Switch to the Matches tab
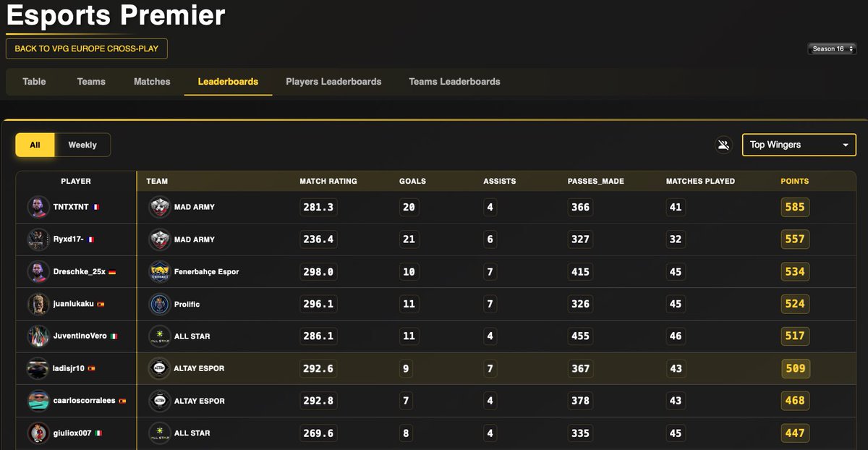Image resolution: width=868 pixels, height=450 pixels. 152,82
